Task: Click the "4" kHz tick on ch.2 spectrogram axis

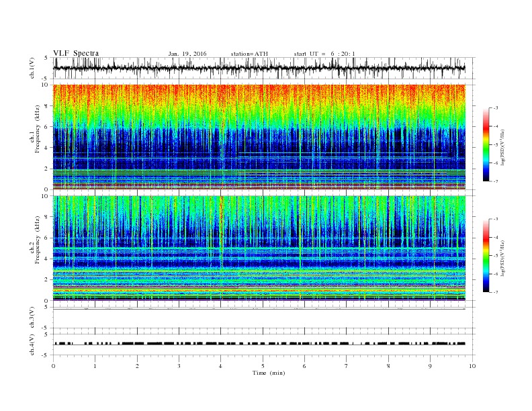Action: [x=46, y=259]
